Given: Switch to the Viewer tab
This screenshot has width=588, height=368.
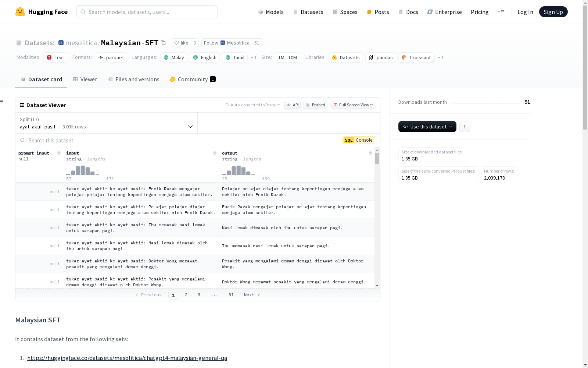Looking at the screenshot, I should (x=85, y=79).
